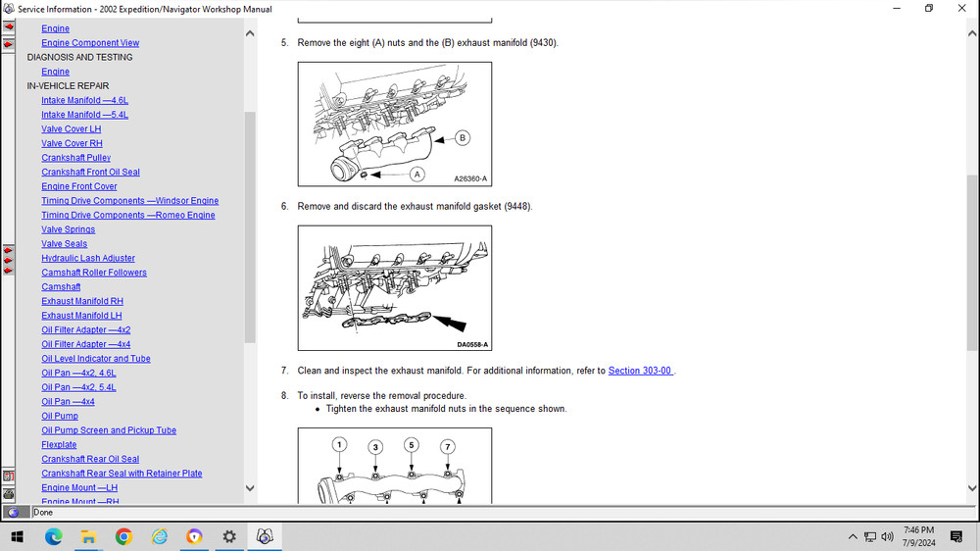This screenshot has width=980, height=551.
Task: Open the Engine Component View link
Action: 90,43
